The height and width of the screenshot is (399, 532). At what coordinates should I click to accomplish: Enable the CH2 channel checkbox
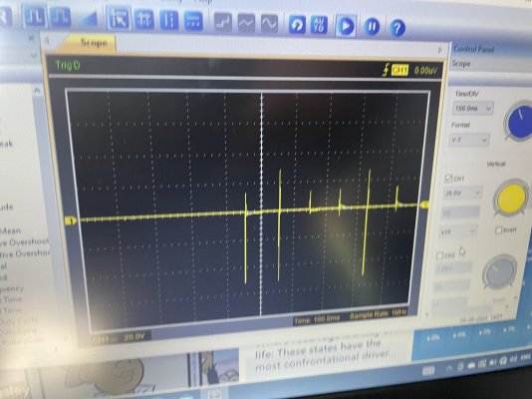click(x=440, y=255)
